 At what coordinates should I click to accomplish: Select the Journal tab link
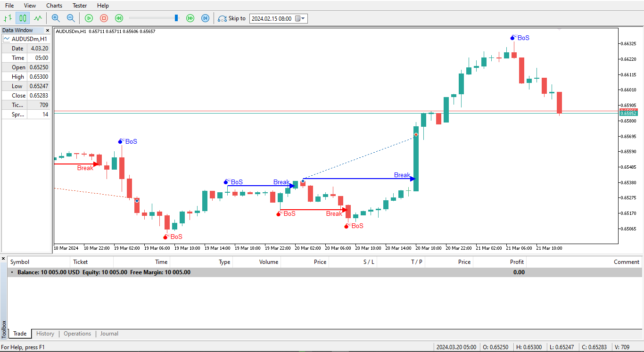point(109,334)
